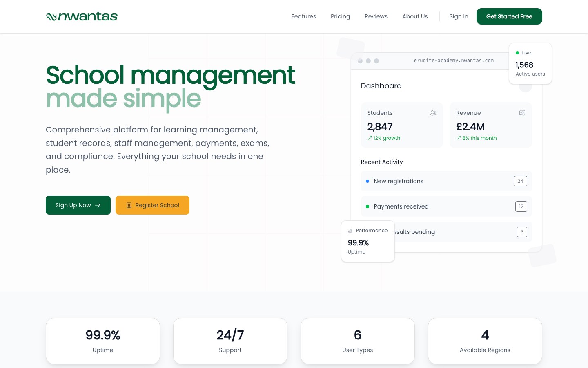Click the green Live status dot
Viewport: 588px width, 368px height.
pos(517,53)
